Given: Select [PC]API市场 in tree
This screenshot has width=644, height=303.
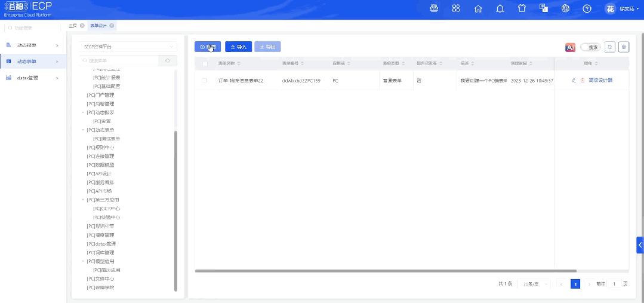Looking at the screenshot, I should (x=100, y=191).
